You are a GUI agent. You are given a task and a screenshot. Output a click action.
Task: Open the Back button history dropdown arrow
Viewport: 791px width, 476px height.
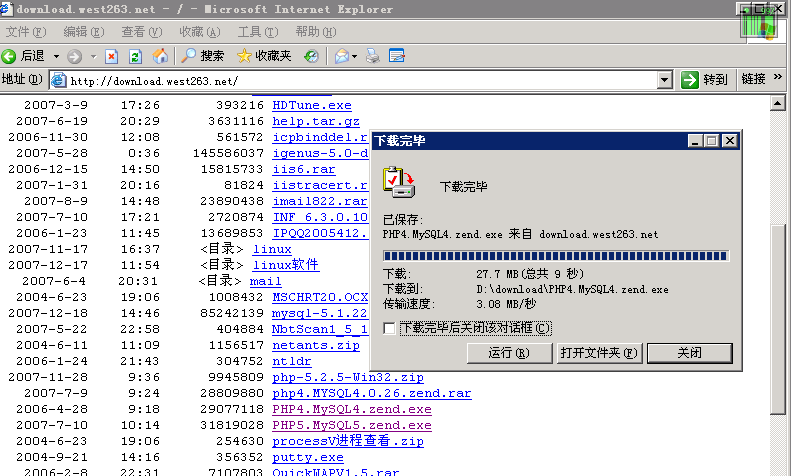coord(56,56)
